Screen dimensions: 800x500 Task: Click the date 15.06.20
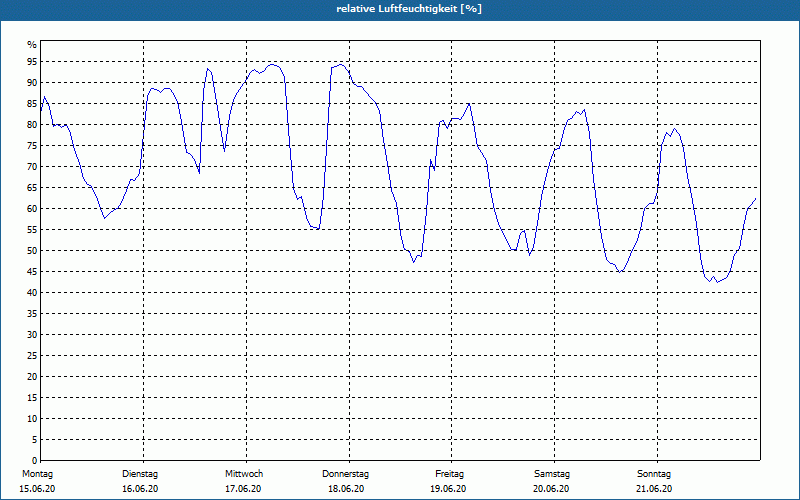click(x=37, y=489)
